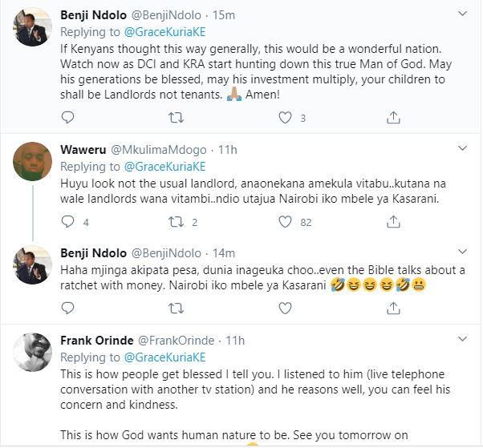
Task: Expand options menu for Waweru's tweet
Action: coord(461,150)
